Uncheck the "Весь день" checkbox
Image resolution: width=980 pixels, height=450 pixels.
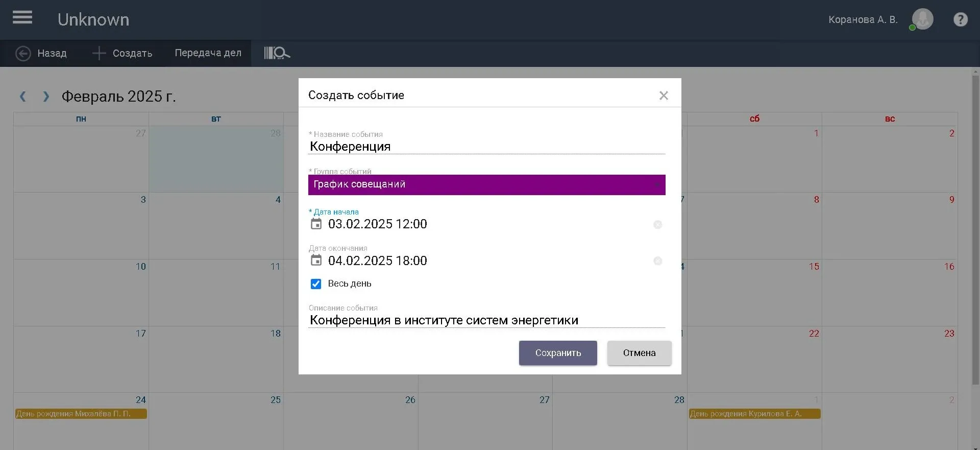click(x=316, y=284)
